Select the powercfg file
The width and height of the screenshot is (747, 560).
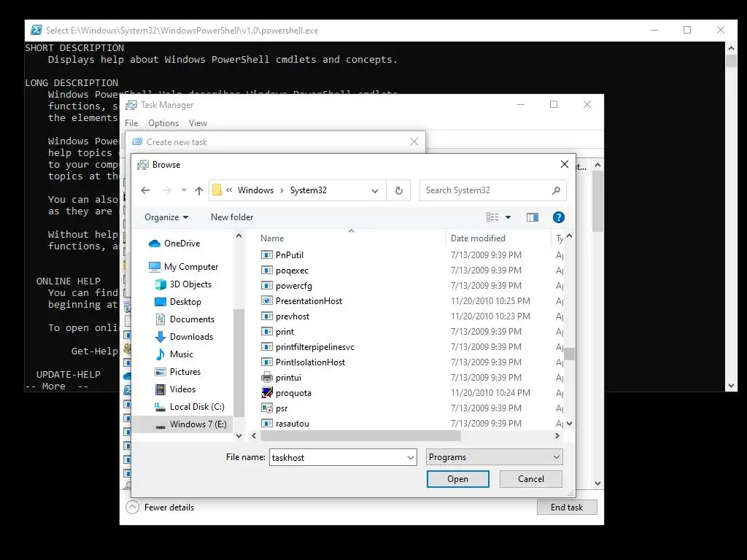[x=294, y=286]
